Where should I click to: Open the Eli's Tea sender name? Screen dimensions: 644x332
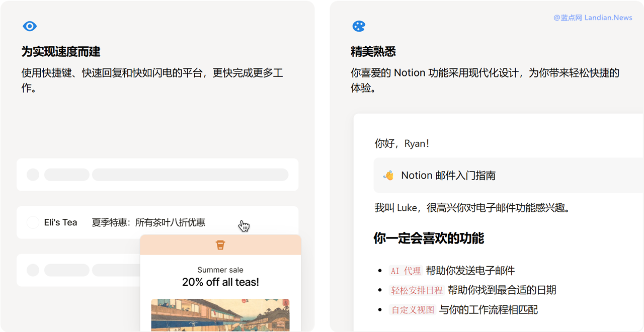(x=60, y=222)
